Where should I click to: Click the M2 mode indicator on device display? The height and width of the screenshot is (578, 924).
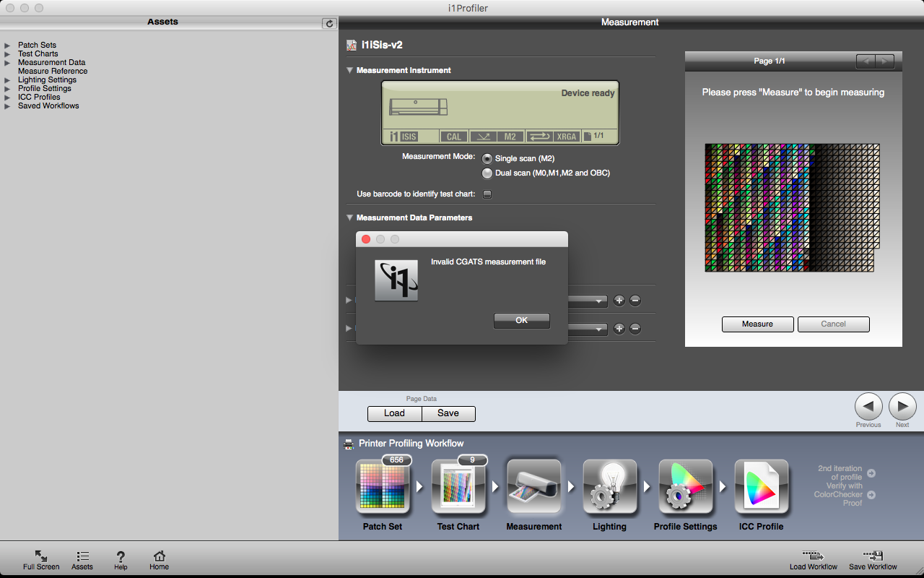click(x=510, y=137)
